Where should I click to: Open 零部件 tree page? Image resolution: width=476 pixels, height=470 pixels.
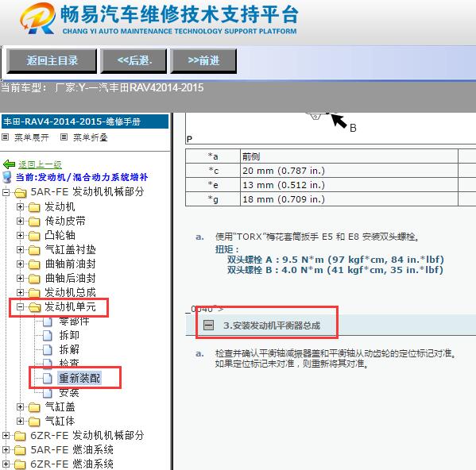(74, 321)
